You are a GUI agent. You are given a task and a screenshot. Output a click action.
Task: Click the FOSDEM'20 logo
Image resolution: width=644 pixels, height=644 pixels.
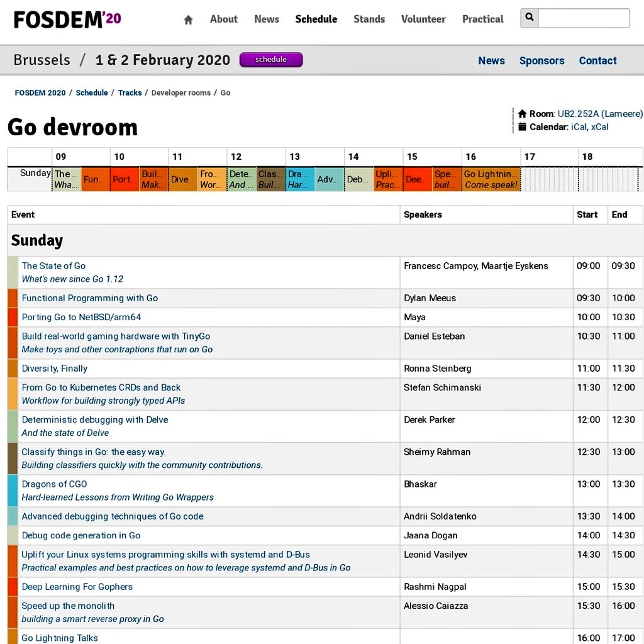[67, 19]
